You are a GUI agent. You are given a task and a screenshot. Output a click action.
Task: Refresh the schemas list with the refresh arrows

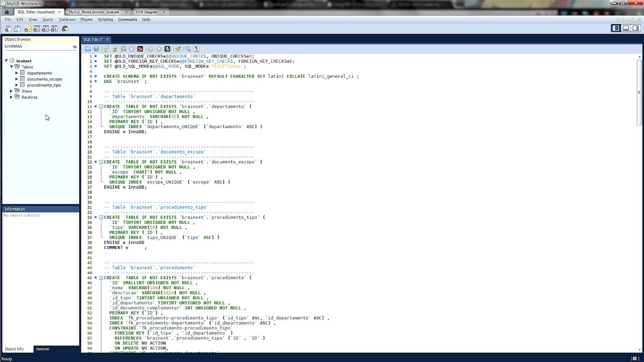coord(74,46)
